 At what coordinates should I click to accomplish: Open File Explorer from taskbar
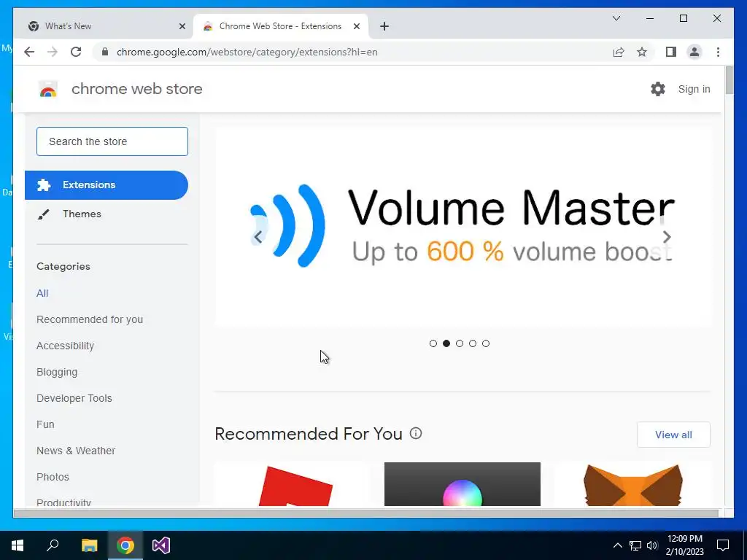click(89, 545)
